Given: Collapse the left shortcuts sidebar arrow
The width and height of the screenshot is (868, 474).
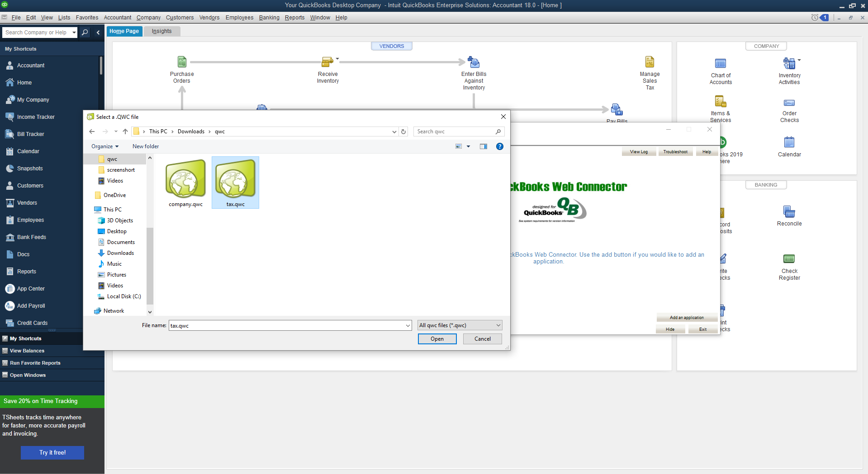Looking at the screenshot, I should tap(98, 33).
